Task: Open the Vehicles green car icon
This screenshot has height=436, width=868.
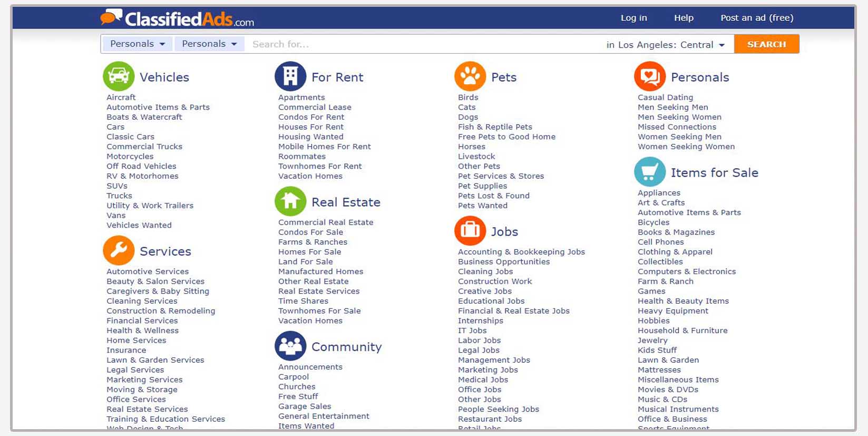Action: [x=119, y=76]
